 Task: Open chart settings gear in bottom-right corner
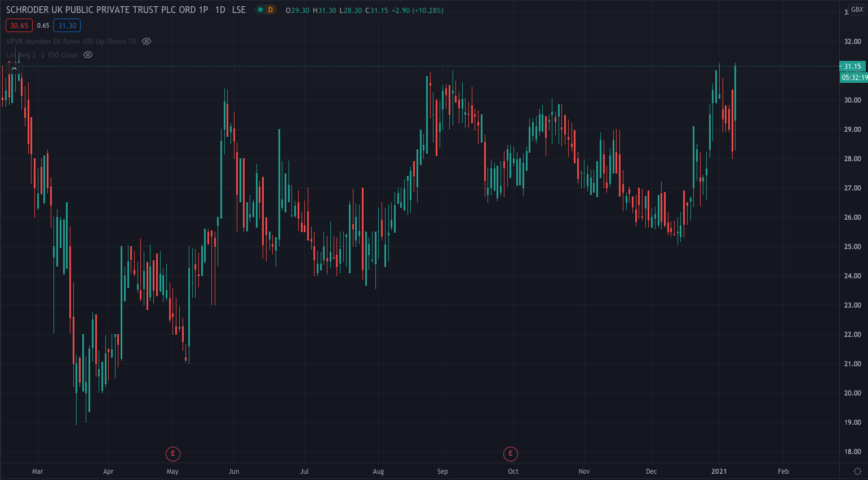pyautogui.click(x=857, y=472)
